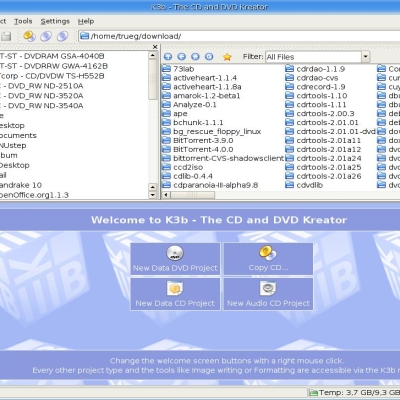This screenshot has height=400, width=400.
Task: Select DVD_RW ND-3540A device
Action: coord(42,106)
